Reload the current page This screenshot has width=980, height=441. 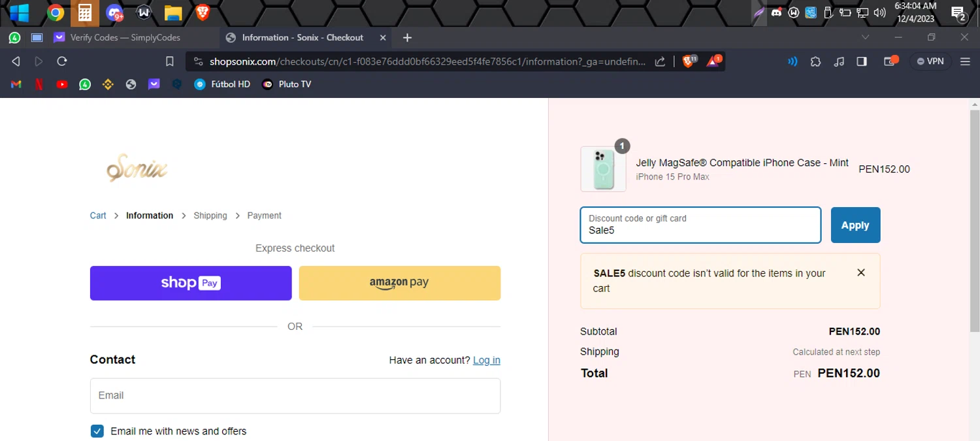point(62,61)
